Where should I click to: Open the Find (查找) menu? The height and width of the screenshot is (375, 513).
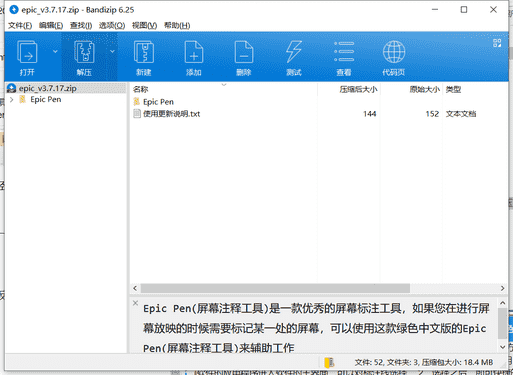click(x=81, y=26)
